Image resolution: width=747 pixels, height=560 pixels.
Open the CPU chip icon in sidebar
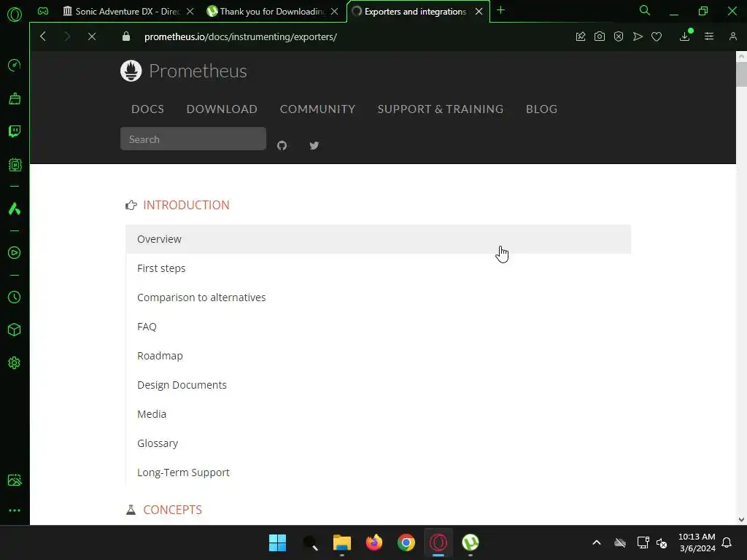[15, 165]
